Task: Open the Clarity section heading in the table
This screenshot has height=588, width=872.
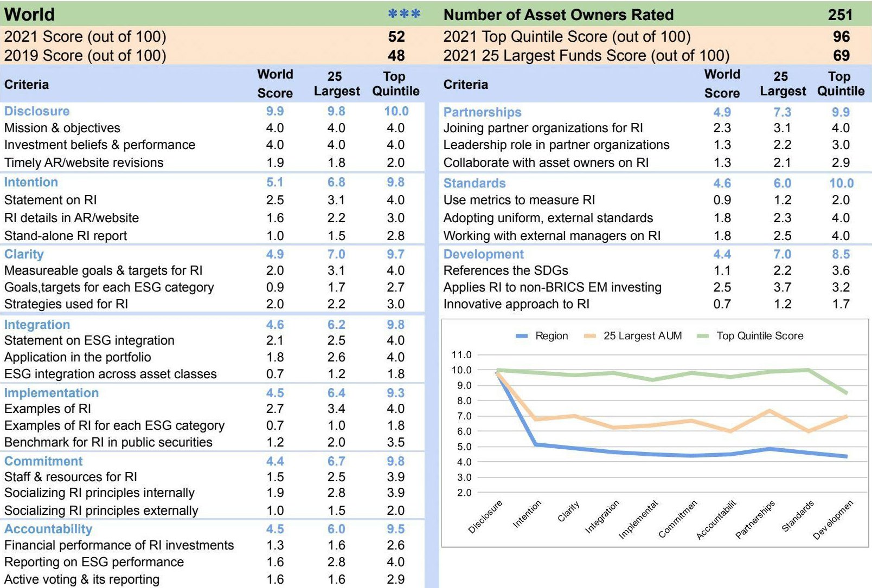Action: [x=24, y=254]
